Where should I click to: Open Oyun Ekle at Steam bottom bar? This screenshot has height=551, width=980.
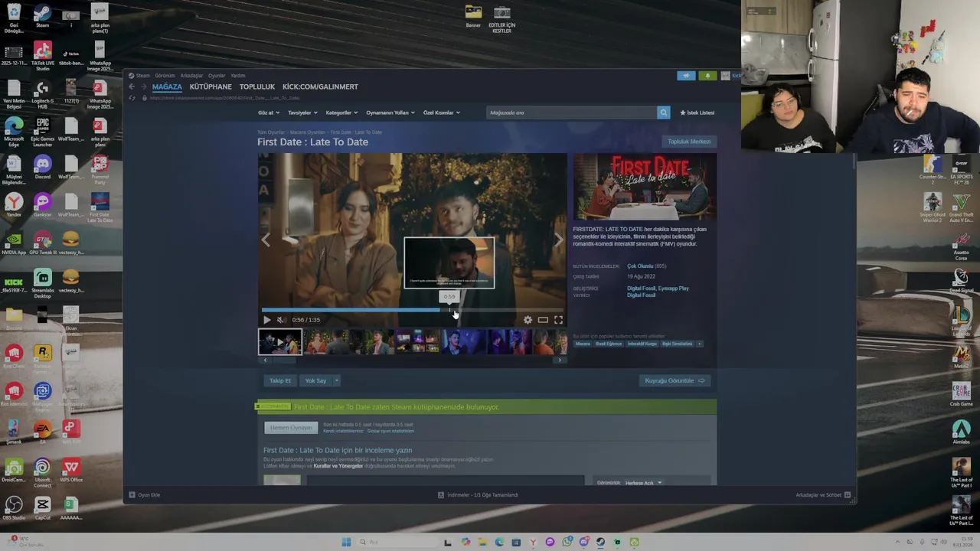(x=145, y=495)
